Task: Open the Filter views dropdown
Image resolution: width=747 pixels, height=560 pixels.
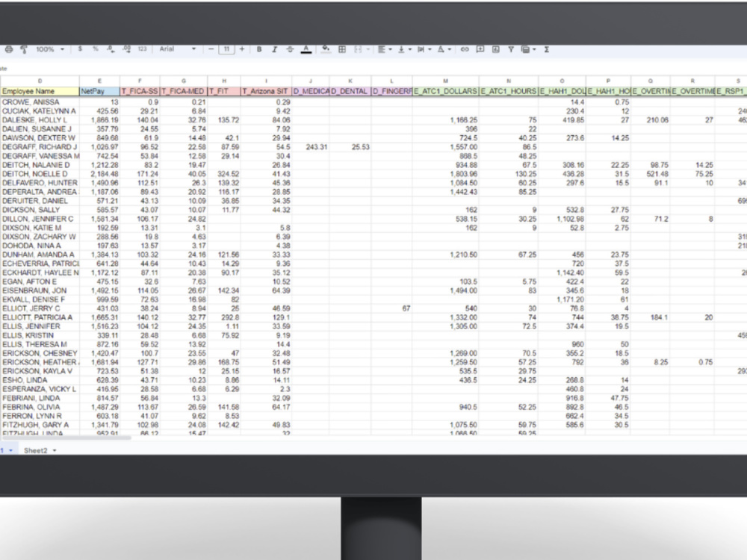Action: pyautogui.click(x=528, y=49)
